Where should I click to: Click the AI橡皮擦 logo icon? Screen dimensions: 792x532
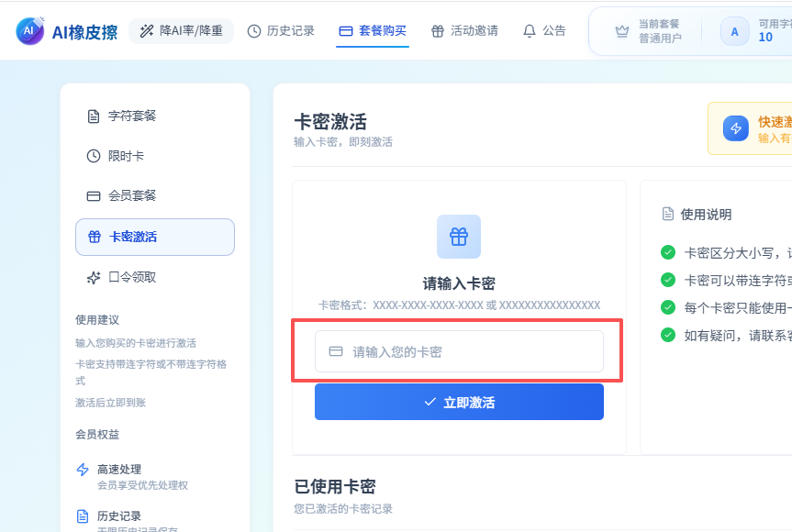pyautogui.click(x=29, y=31)
